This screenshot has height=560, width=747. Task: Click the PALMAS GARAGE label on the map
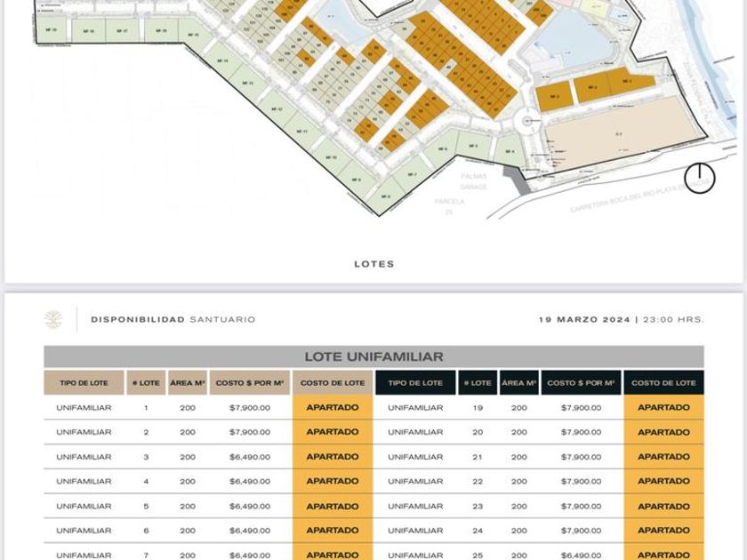click(473, 181)
